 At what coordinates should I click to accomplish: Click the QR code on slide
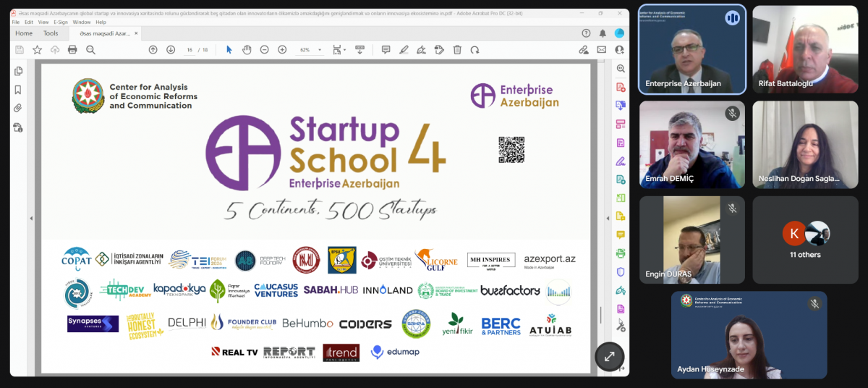pyautogui.click(x=511, y=149)
